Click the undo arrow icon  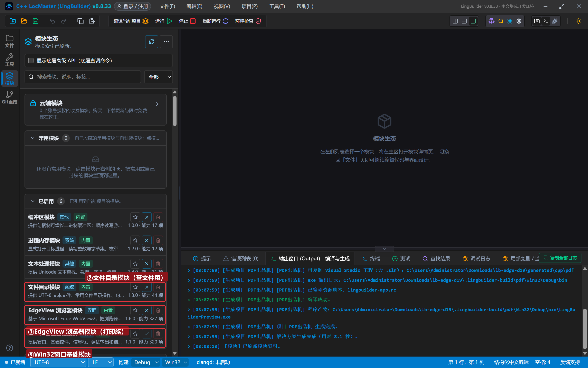click(52, 21)
